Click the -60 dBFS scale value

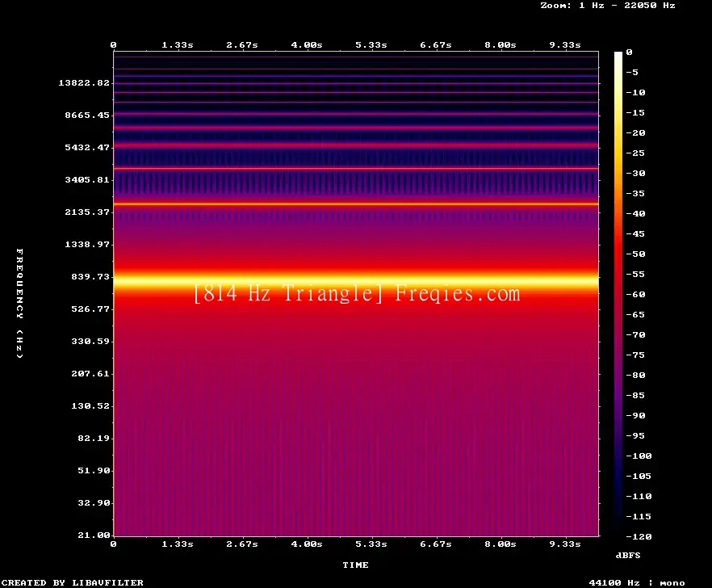pyautogui.click(x=635, y=295)
